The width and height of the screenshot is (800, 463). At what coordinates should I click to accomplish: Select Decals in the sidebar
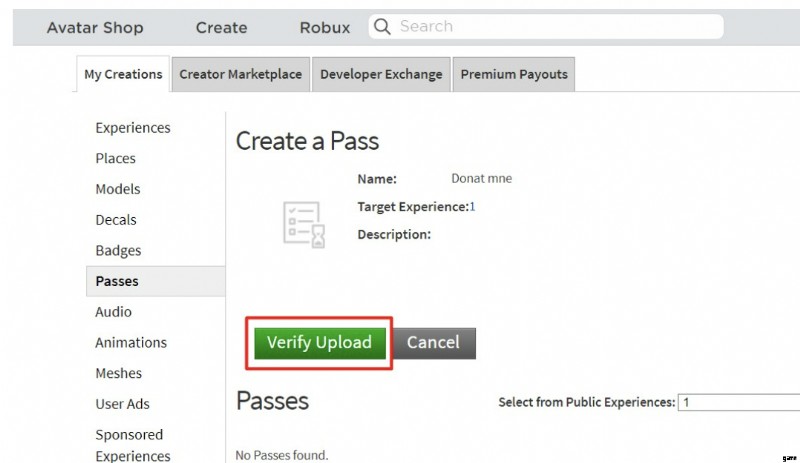point(116,220)
